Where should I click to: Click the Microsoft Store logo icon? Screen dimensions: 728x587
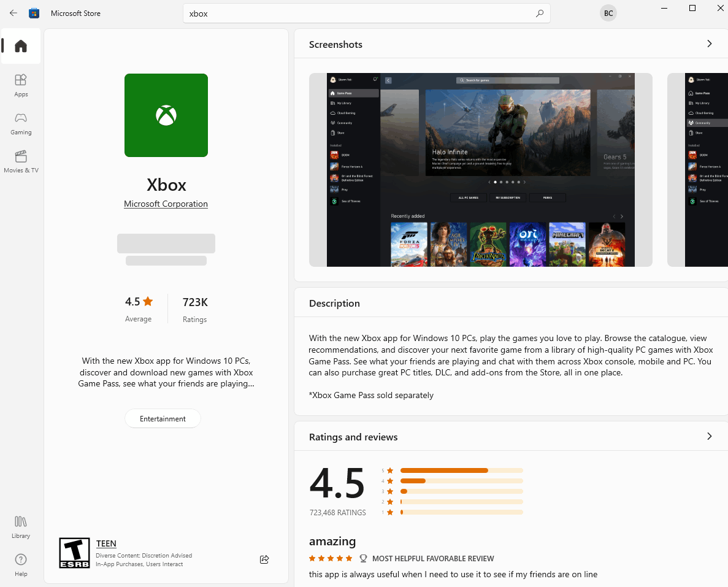point(34,13)
